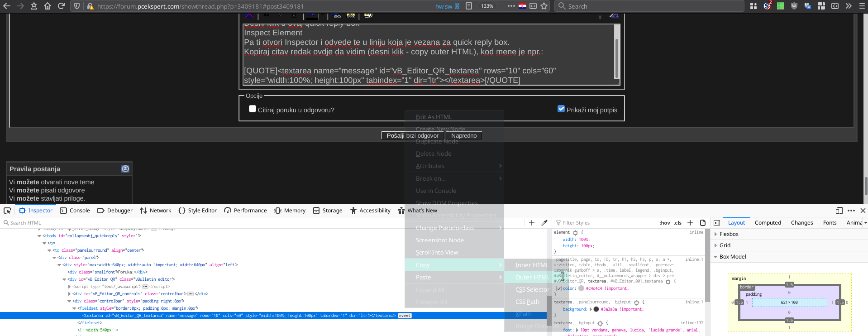Check the Citiraj poruku u odgovoru checkbox
The image size is (868, 336).
(253, 109)
